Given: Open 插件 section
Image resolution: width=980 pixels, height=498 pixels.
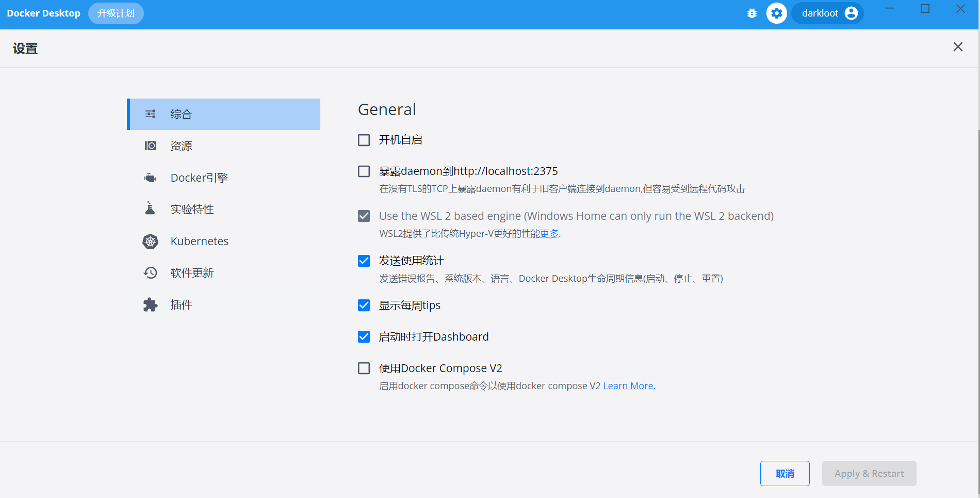Looking at the screenshot, I should [224, 304].
